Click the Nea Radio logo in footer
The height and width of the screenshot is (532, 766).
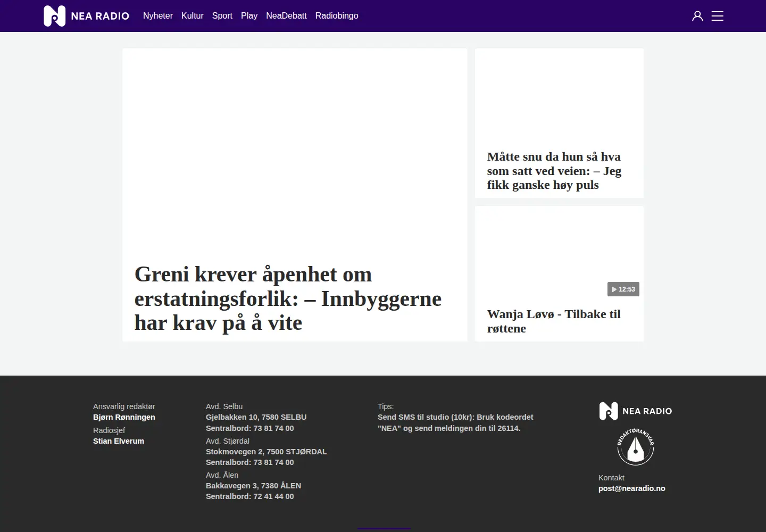[636, 411]
